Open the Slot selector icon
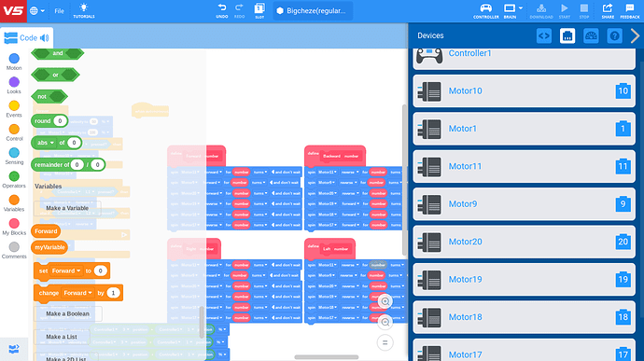This screenshot has width=644, height=361. point(259,8)
